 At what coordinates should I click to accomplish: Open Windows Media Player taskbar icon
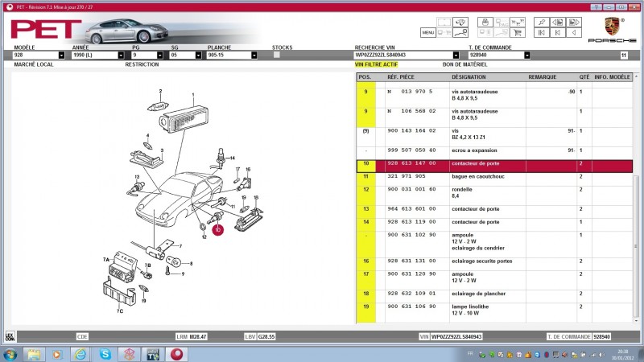tap(56, 354)
